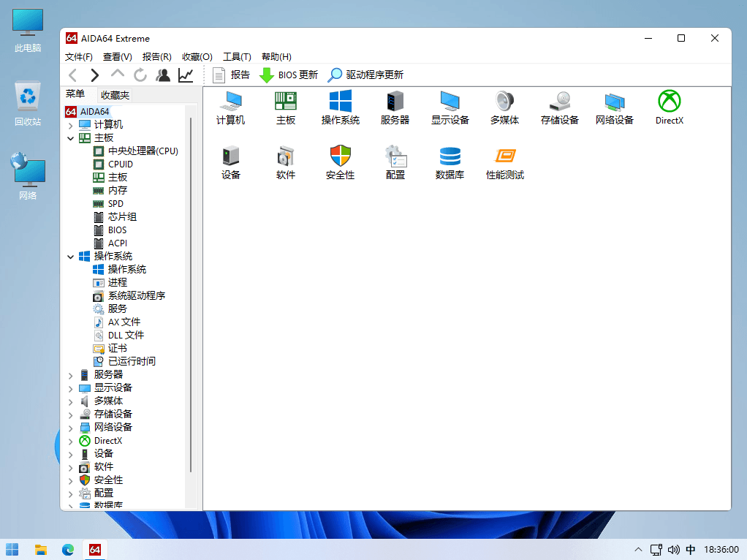Open the 安全性 shield icon in main pane

click(340, 162)
